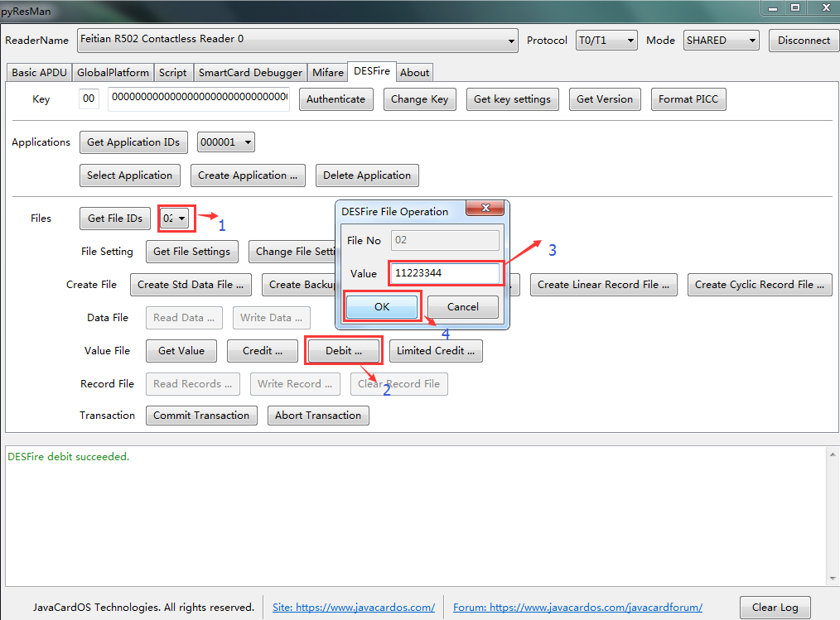Click the Debit ... button

point(344,351)
